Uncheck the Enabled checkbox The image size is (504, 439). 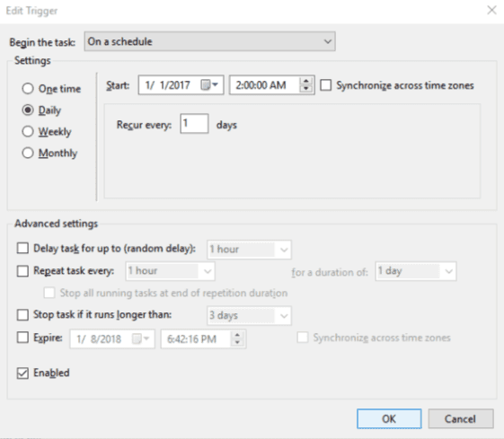pyautogui.click(x=22, y=373)
